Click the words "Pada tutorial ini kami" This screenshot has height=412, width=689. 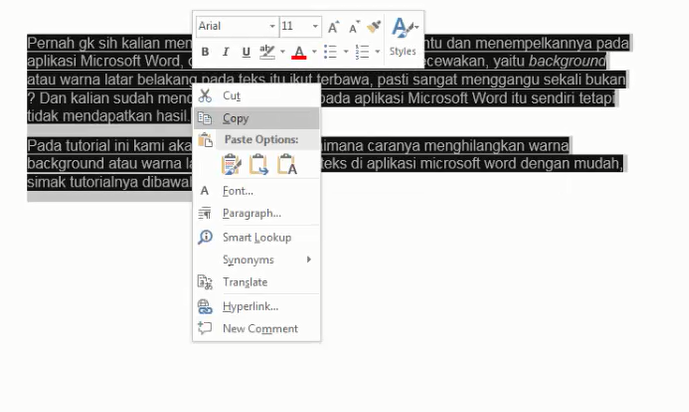tap(93, 145)
